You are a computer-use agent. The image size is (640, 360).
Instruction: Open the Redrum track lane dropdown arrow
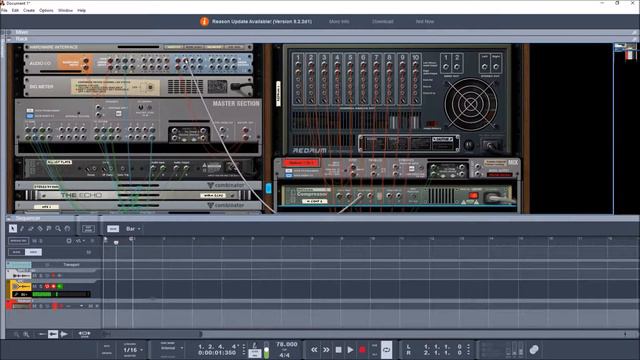click(81, 306)
